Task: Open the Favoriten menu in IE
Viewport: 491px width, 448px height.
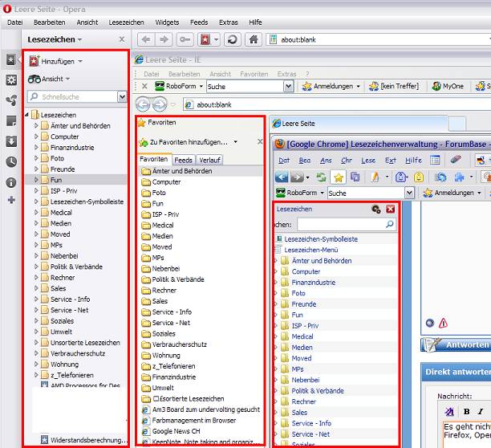Action: tap(254, 74)
